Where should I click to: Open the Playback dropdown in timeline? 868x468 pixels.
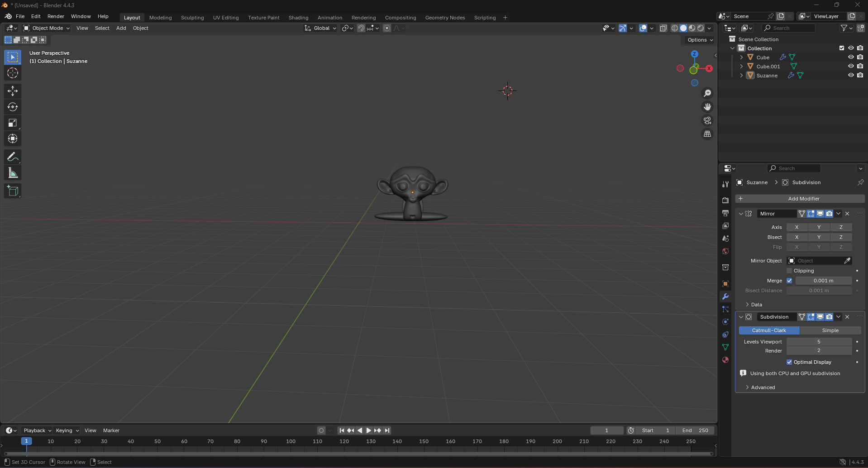coord(38,430)
